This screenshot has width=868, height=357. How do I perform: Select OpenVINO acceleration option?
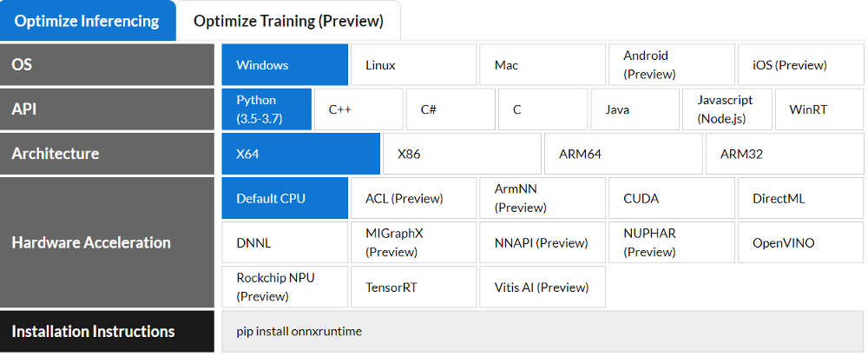click(x=800, y=243)
